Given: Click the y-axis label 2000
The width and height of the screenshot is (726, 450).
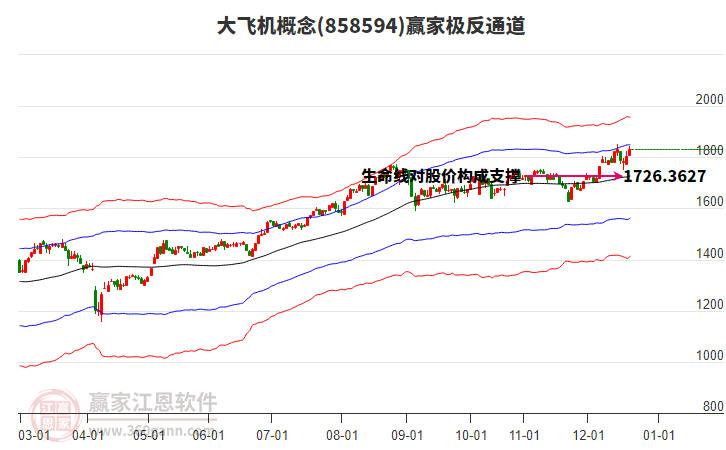Looking at the screenshot, I should 709,99.
